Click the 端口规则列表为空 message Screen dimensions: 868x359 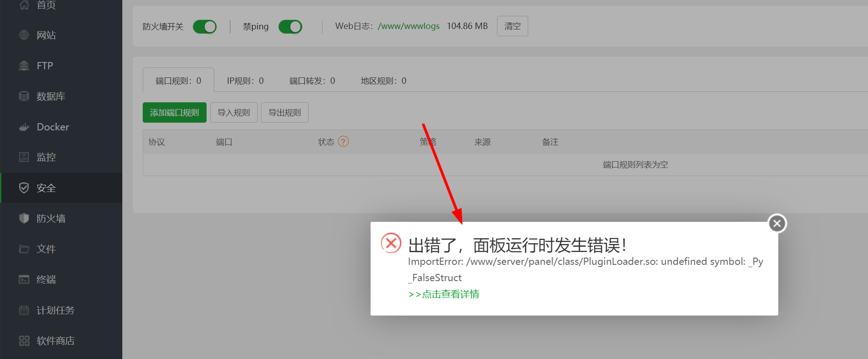coord(635,164)
